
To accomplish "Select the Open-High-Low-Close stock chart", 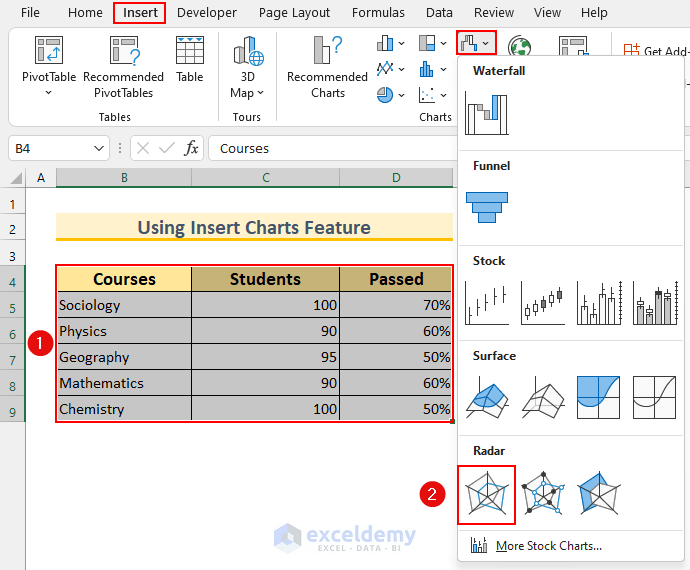I will pyautogui.click(x=543, y=304).
